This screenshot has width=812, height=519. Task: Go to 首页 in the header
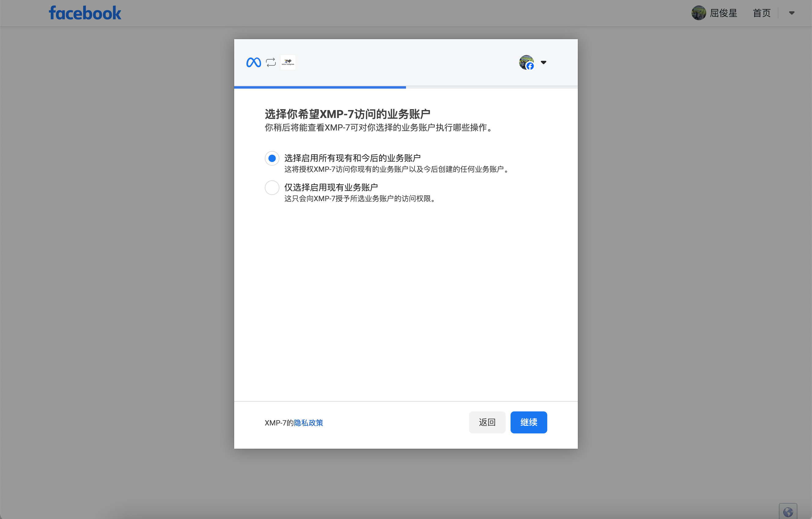pyautogui.click(x=762, y=13)
